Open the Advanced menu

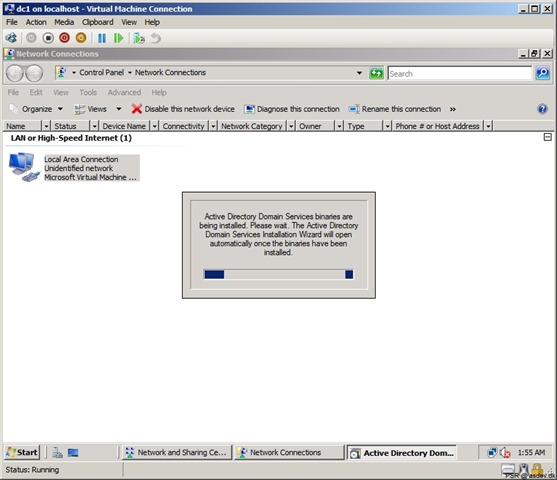124,92
